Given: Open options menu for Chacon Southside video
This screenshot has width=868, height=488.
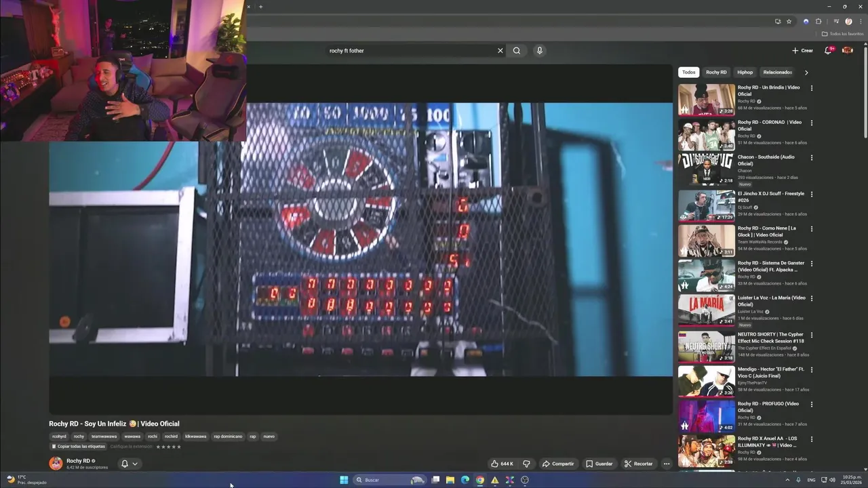Looking at the screenshot, I should (811, 157).
